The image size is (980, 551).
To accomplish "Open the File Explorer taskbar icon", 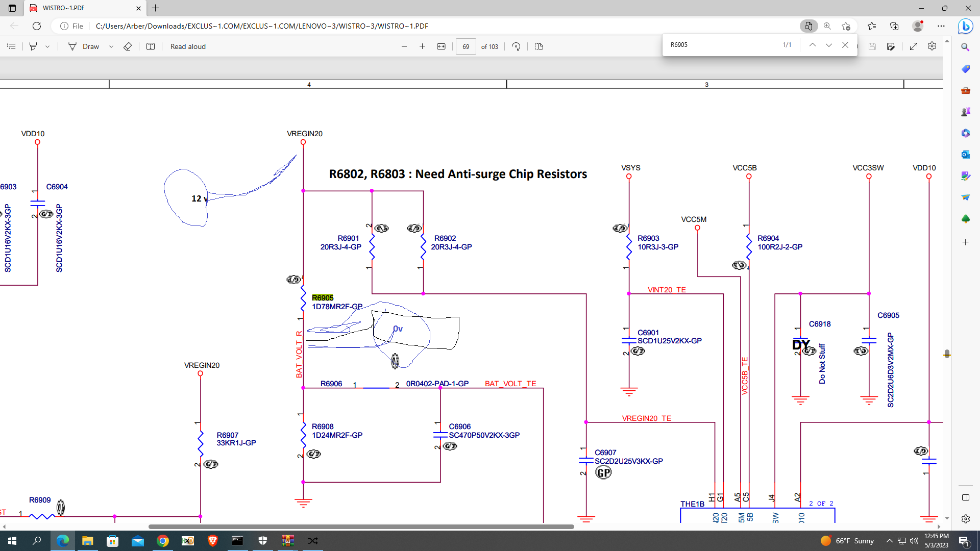I will pos(87,541).
